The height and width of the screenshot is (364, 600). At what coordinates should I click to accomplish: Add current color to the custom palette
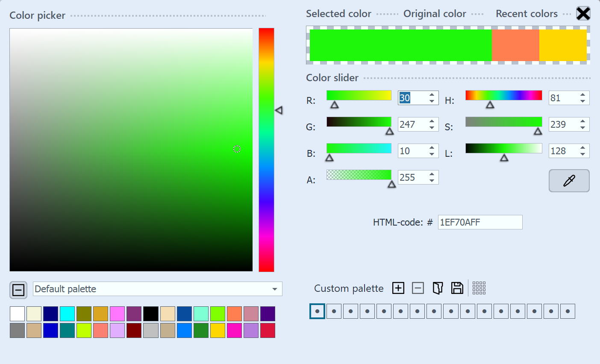tap(398, 288)
